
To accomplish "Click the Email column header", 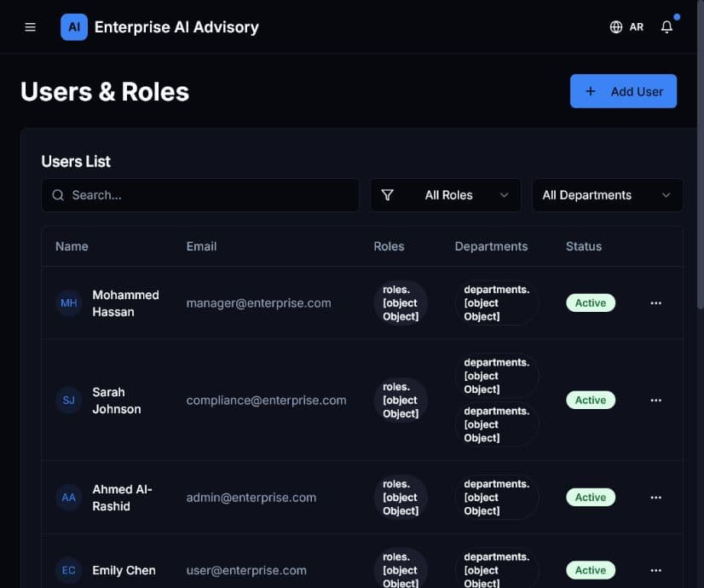I will pyautogui.click(x=202, y=246).
